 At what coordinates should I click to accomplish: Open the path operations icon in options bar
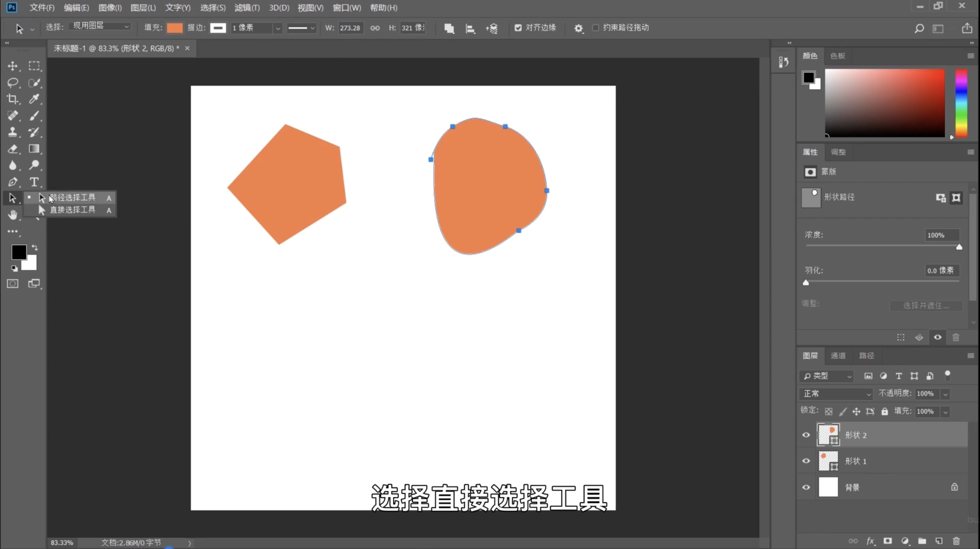coord(449,28)
